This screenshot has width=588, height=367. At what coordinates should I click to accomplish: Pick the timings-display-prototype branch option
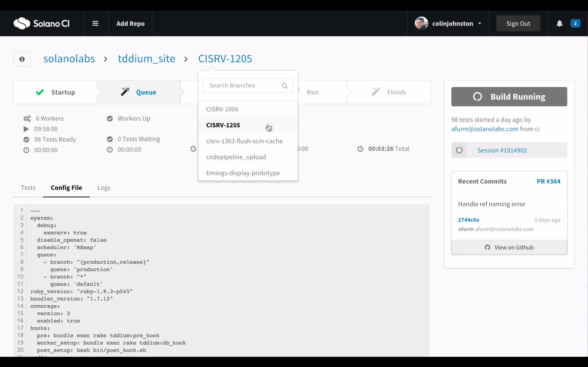pyautogui.click(x=243, y=173)
